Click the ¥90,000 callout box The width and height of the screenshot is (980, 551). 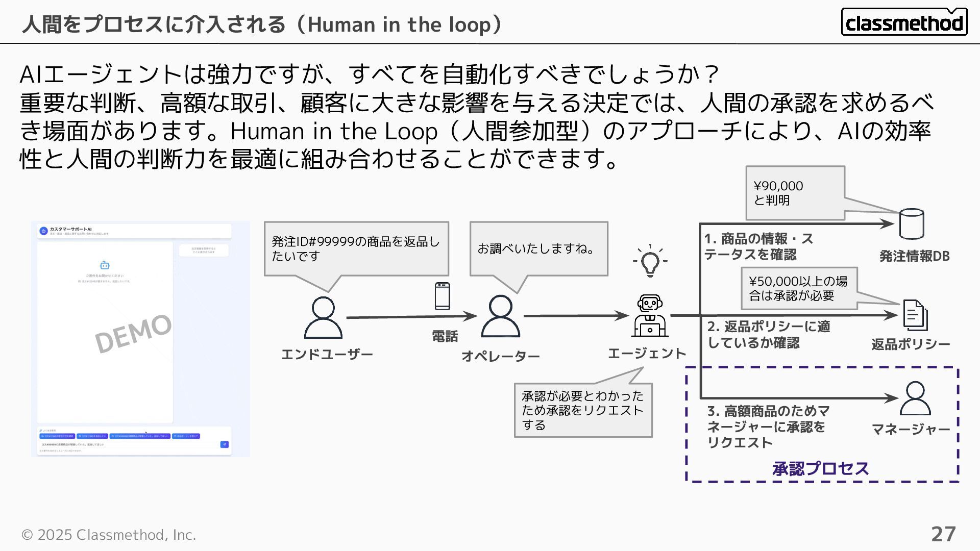coord(795,193)
